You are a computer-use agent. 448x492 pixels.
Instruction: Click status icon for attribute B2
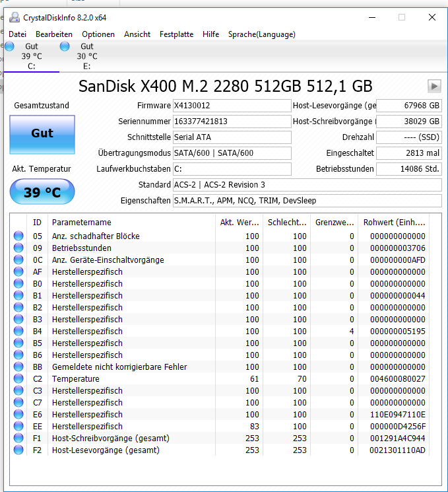(18, 308)
